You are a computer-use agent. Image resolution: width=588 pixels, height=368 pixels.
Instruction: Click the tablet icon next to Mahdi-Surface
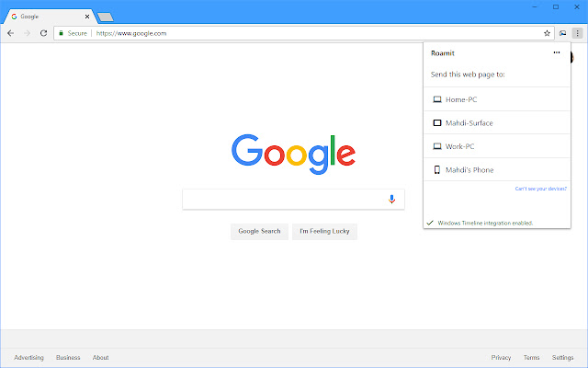coord(437,122)
